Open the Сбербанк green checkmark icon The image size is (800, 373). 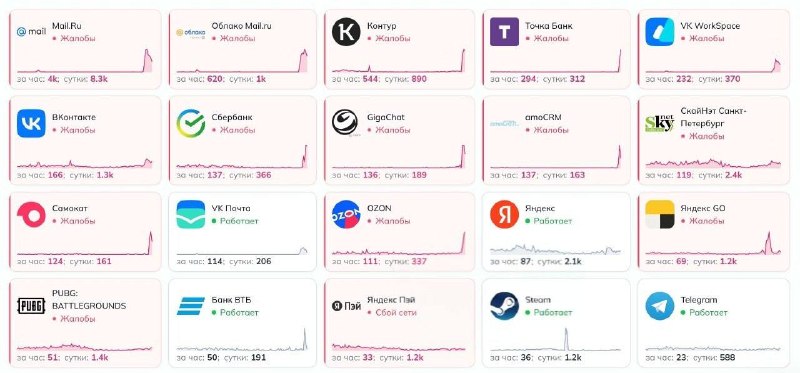(191, 123)
